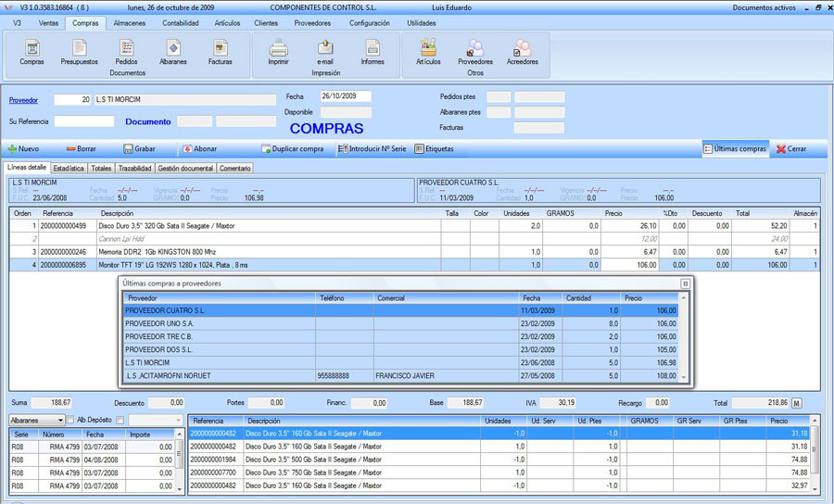This screenshot has height=504, width=834.
Task: Open the V3 menu tab
Action: (x=17, y=23)
